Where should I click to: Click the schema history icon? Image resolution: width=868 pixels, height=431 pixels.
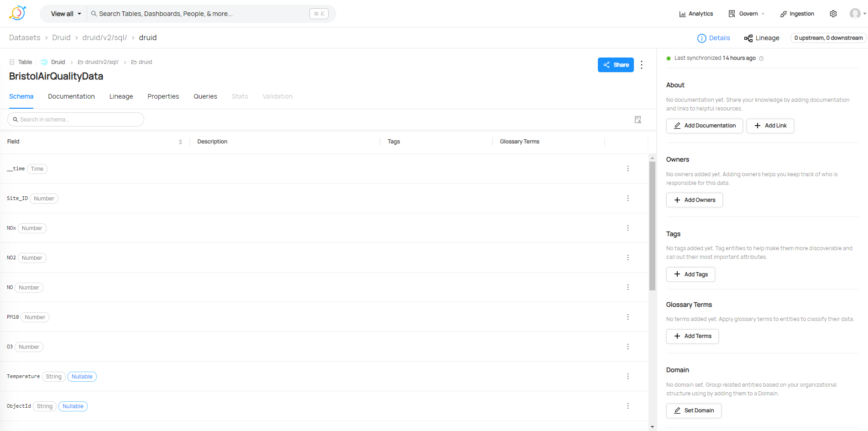pos(638,120)
